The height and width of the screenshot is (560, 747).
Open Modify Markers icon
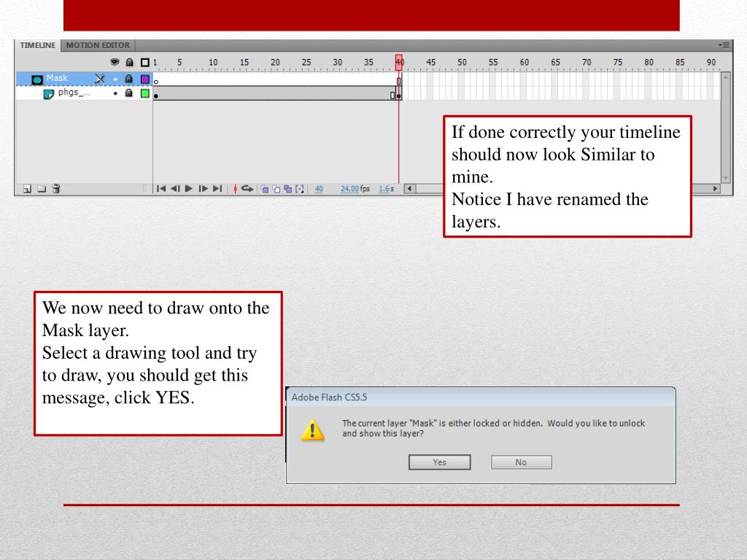coord(300,189)
